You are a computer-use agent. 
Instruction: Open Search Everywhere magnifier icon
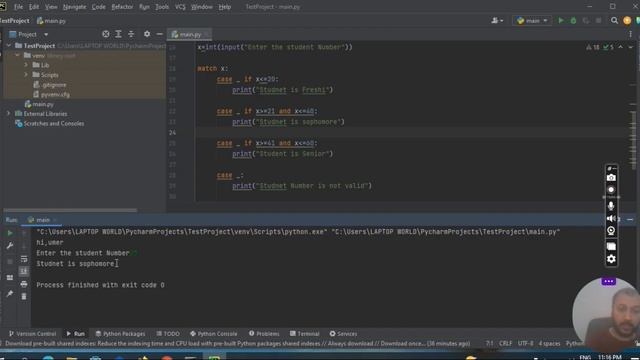[x=614, y=20]
